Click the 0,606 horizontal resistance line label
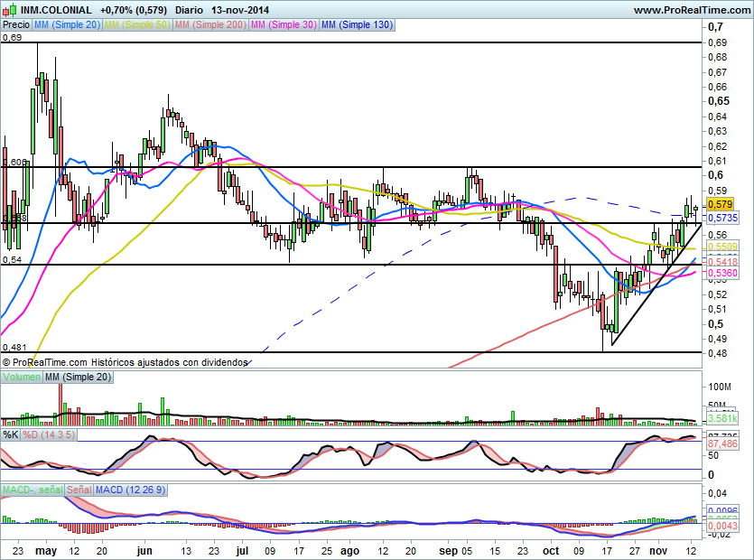 click(14, 163)
